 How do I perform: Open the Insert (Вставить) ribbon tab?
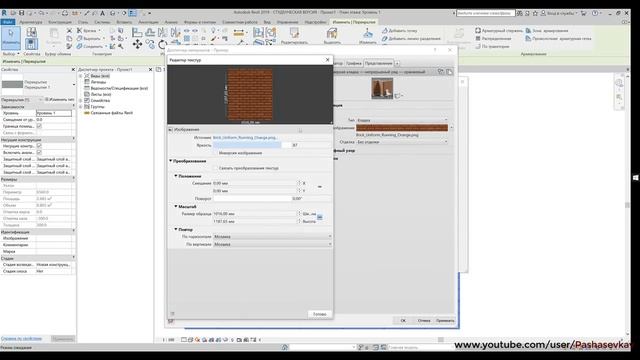124,22
